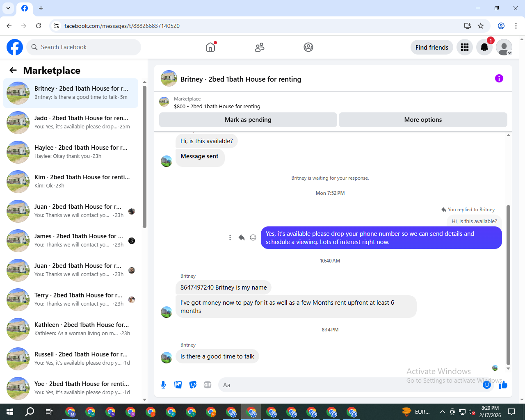Open the Haylee conversation
The image size is (525, 420).
71,152
